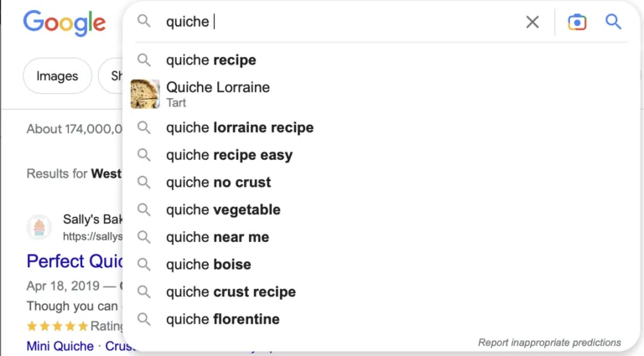Choose quiche vegetable suggestion
The width and height of the screenshot is (644, 356).
click(x=382, y=209)
